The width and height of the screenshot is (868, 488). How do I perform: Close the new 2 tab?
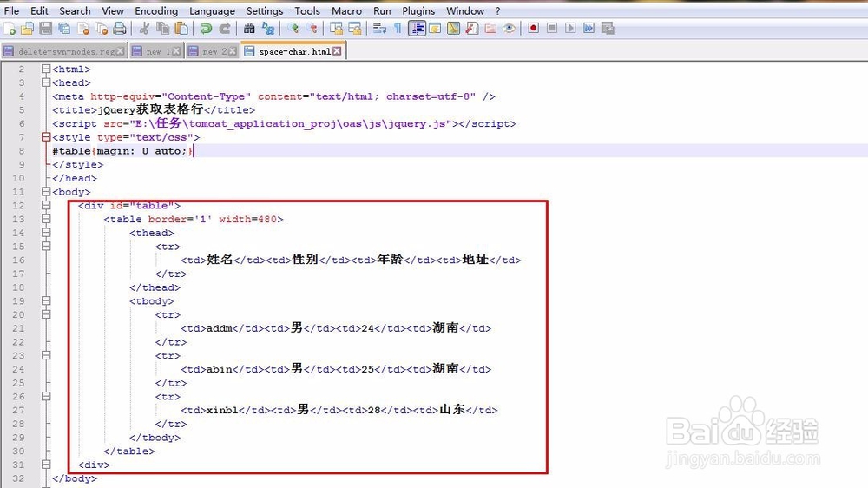(233, 51)
